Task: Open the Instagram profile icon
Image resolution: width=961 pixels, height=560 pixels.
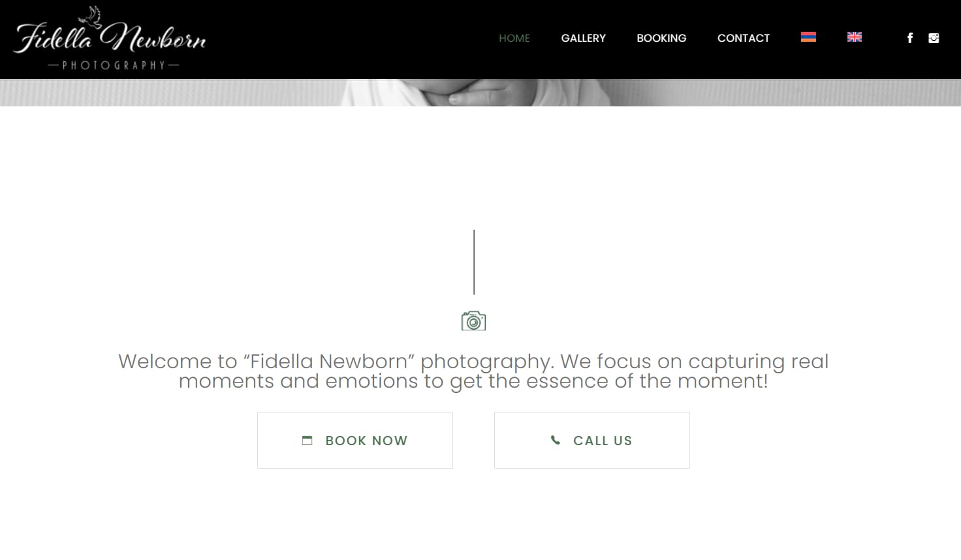Action: (x=934, y=38)
